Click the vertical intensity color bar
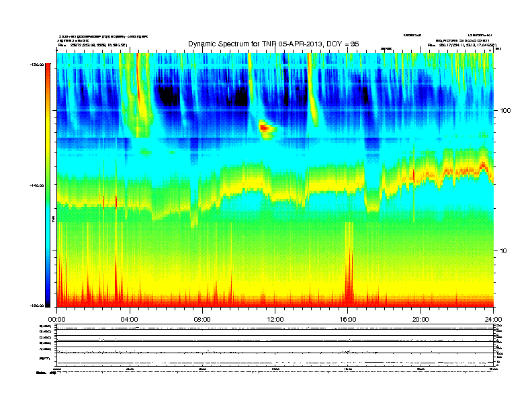The height and width of the screenshot is (411, 532). (x=48, y=185)
